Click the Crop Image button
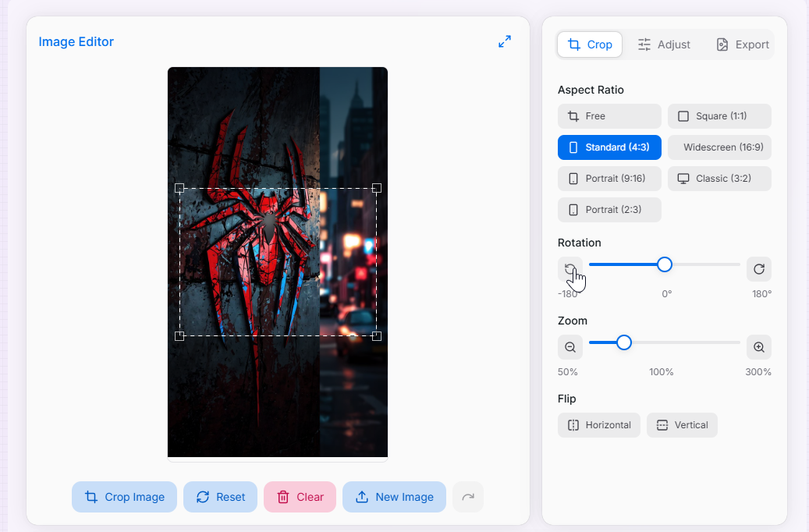The image size is (809, 532). (125, 497)
